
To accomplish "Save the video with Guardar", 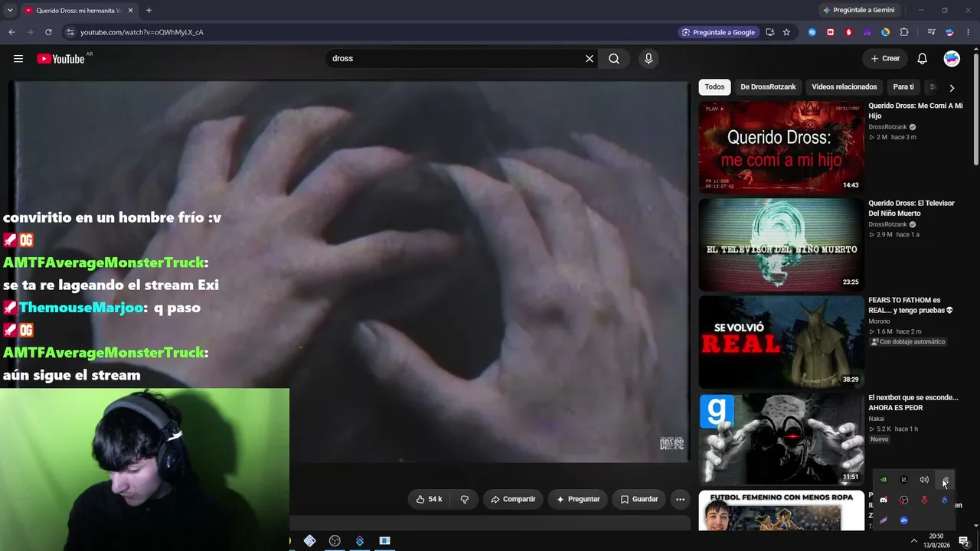I will pyautogui.click(x=639, y=499).
